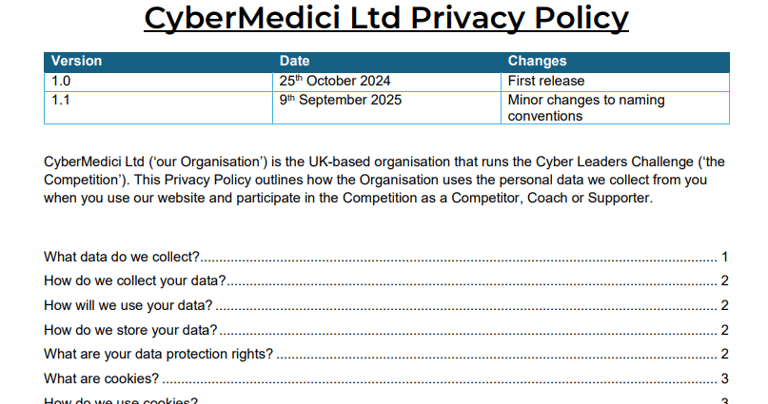Click the Changes column header cell
The height and width of the screenshot is (404, 768).
pos(615,62)
